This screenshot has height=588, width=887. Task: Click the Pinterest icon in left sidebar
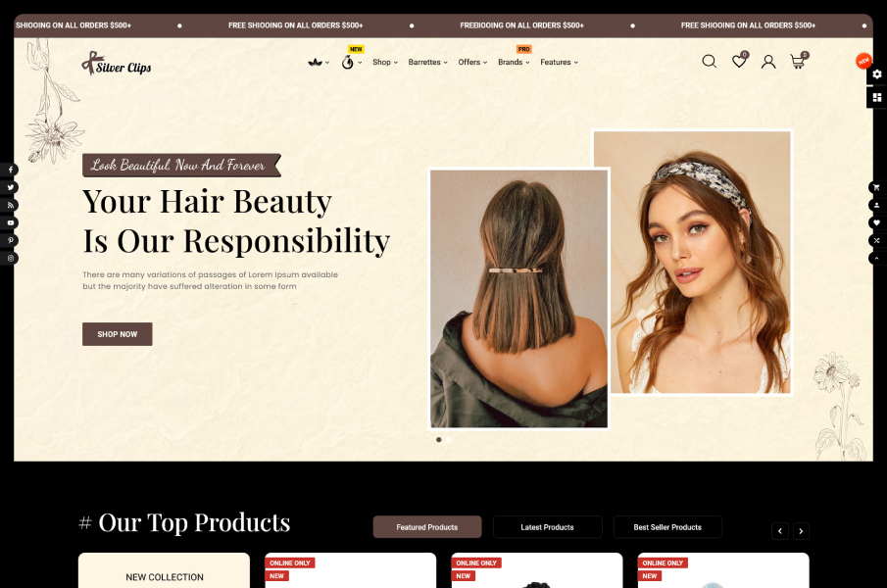point(12,240)
